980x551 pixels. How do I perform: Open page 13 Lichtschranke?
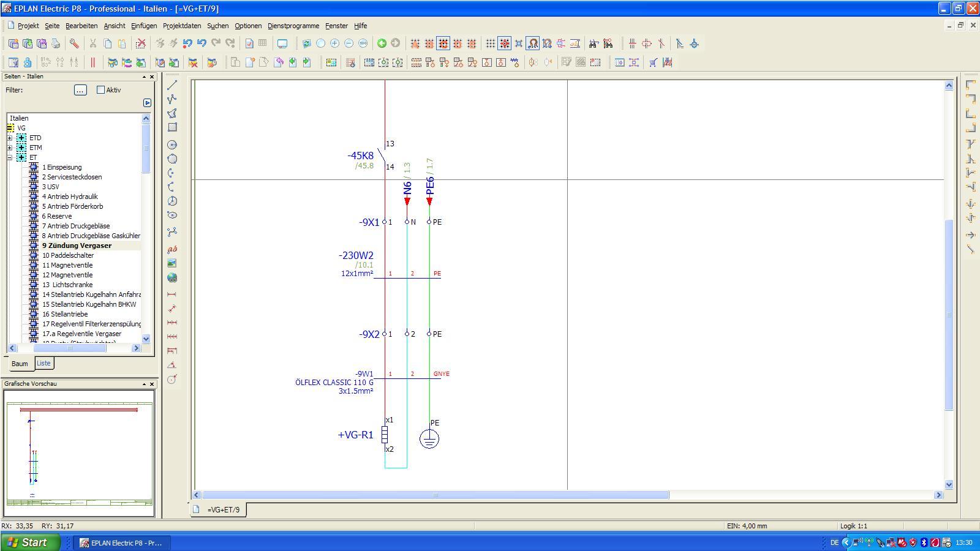click(67, 285)
